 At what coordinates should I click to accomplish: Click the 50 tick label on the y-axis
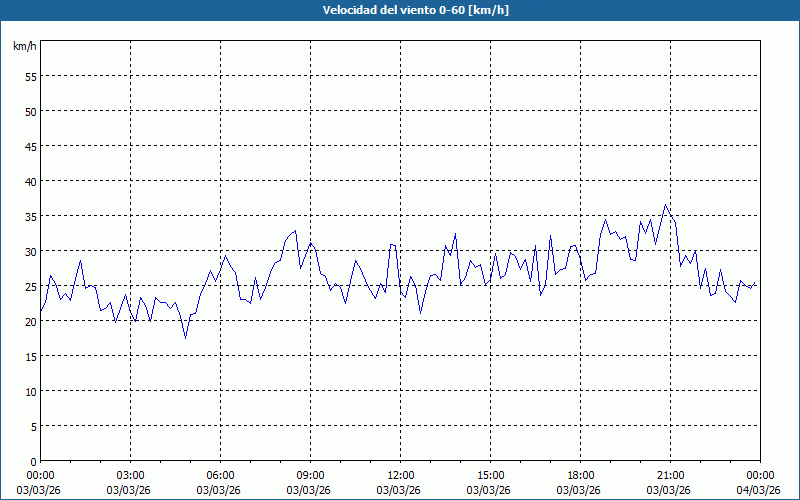pos(30,111)
